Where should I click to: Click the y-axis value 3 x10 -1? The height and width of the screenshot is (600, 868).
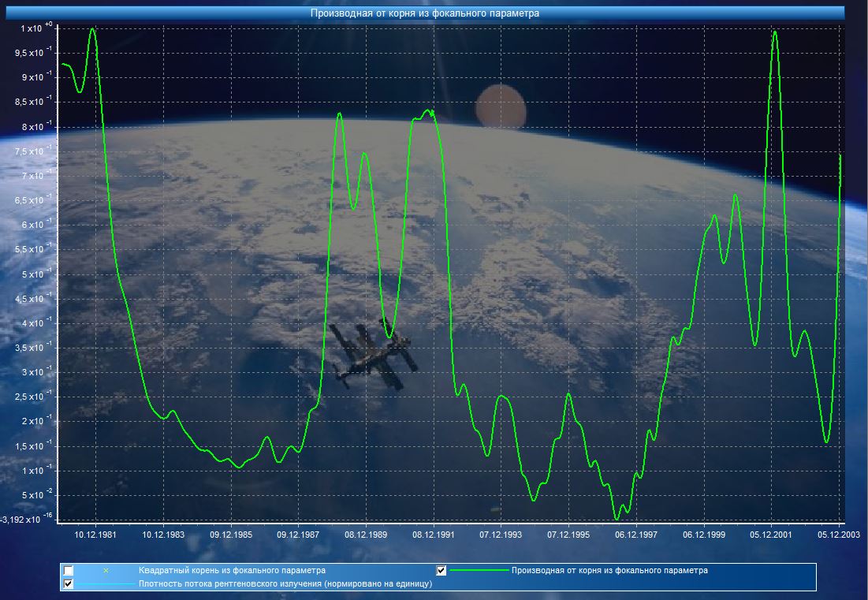point(36,371)
